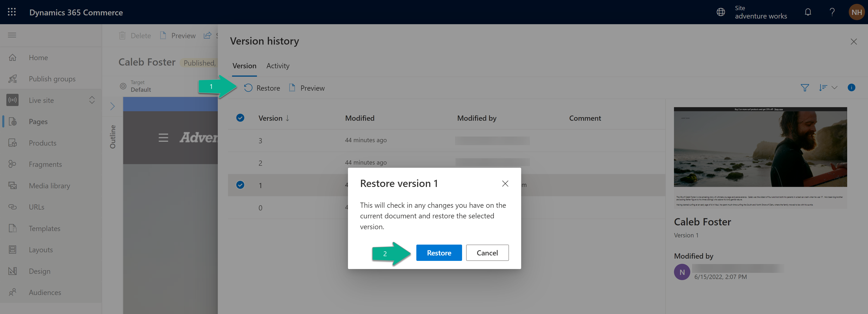Toggle the checked checkbox top of list
This screenshot has height=314, width=868.
[240, 117]
